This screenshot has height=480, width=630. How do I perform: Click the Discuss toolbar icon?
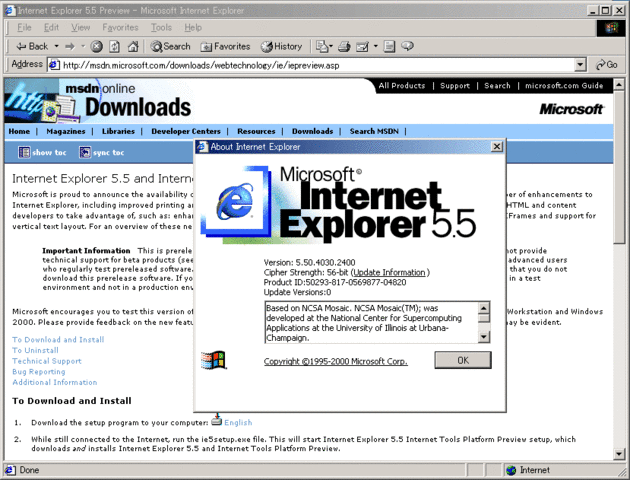coord(389,47)
